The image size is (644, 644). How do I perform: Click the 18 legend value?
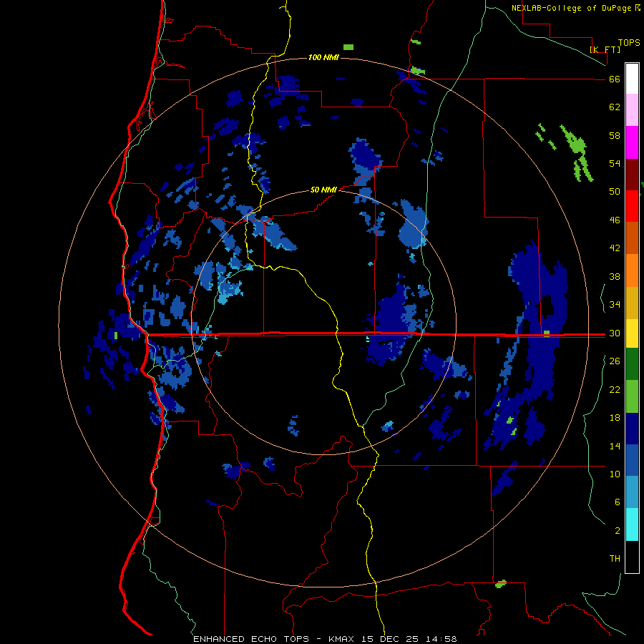(615, 418)
